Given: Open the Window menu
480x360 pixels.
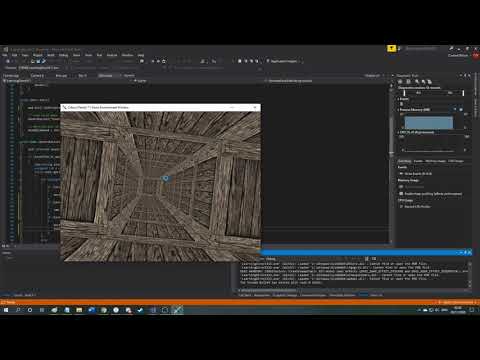Looking at the screenshot, I should click(x=127, y=55).
